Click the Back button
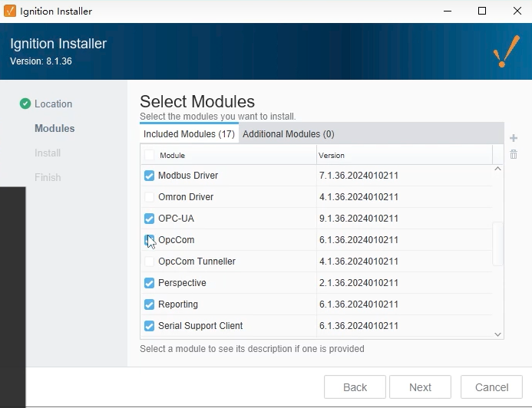Screen dimensions: 532x408 point(355,387)
